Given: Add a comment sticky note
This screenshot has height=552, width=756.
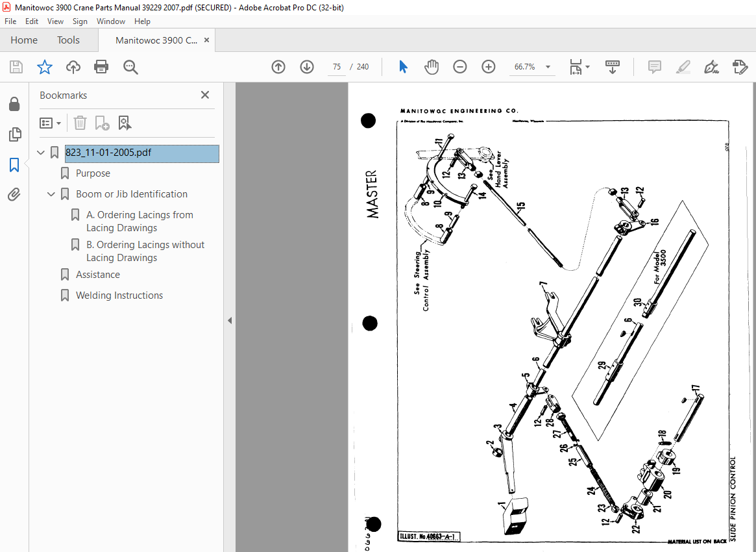Looking at the screenshot, I should point(654,67).
